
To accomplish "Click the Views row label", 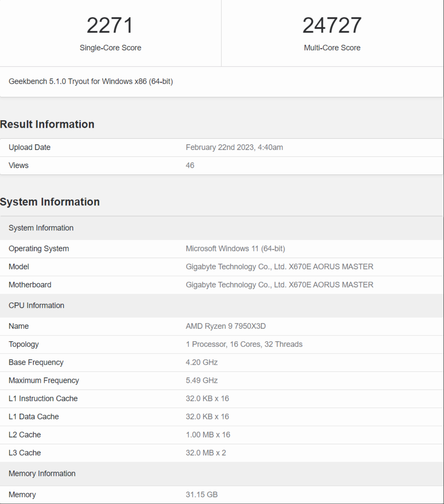I will click(19, 165).
